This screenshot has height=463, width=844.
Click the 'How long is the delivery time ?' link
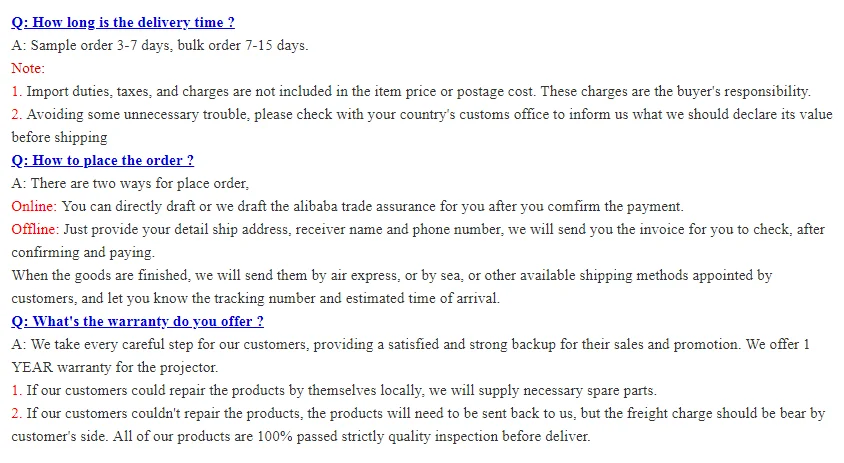point(123,22)
